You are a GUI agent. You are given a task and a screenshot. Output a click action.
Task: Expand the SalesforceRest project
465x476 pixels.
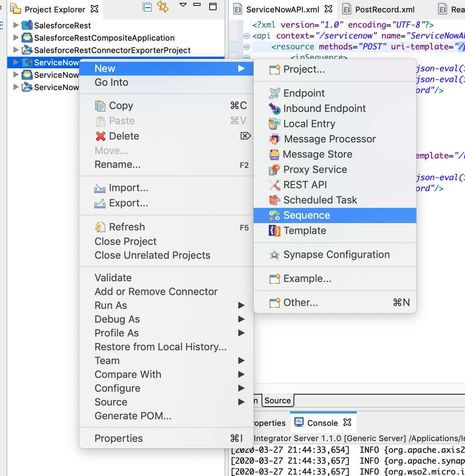coord(16,25)
